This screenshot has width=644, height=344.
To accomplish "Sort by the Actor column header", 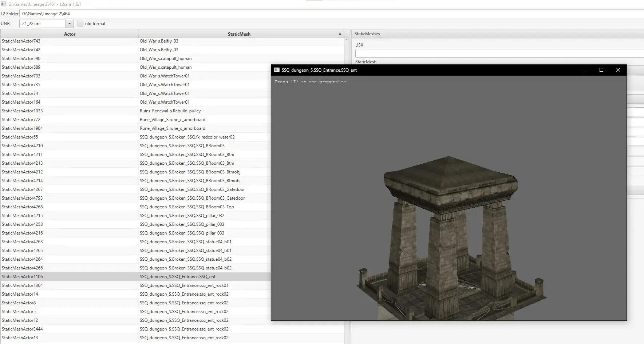I will (70, 34).
